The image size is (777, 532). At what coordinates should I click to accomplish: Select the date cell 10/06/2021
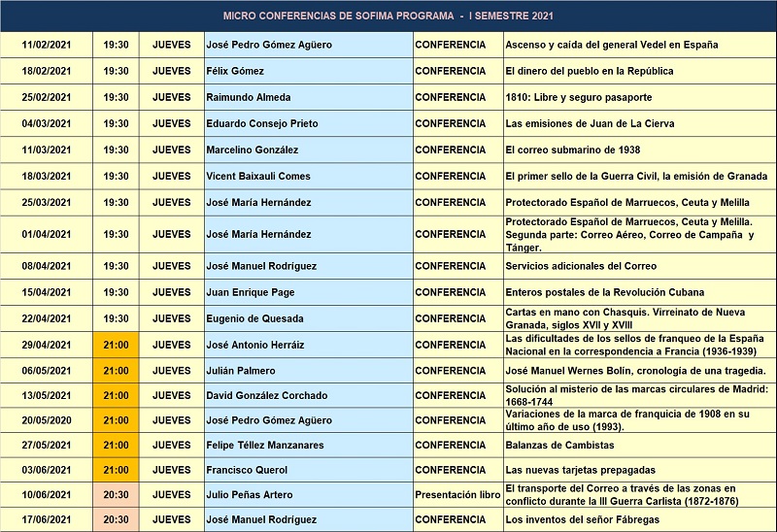coord(47,494)
